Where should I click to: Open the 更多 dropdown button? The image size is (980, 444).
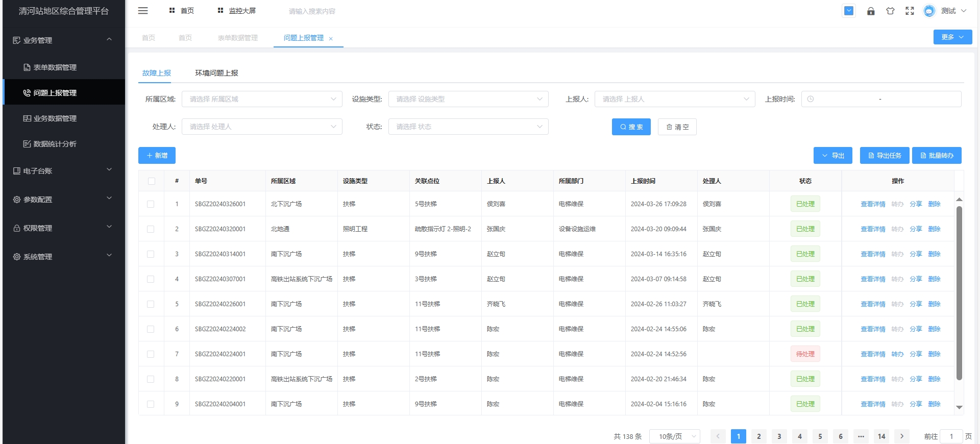(952, 37)
